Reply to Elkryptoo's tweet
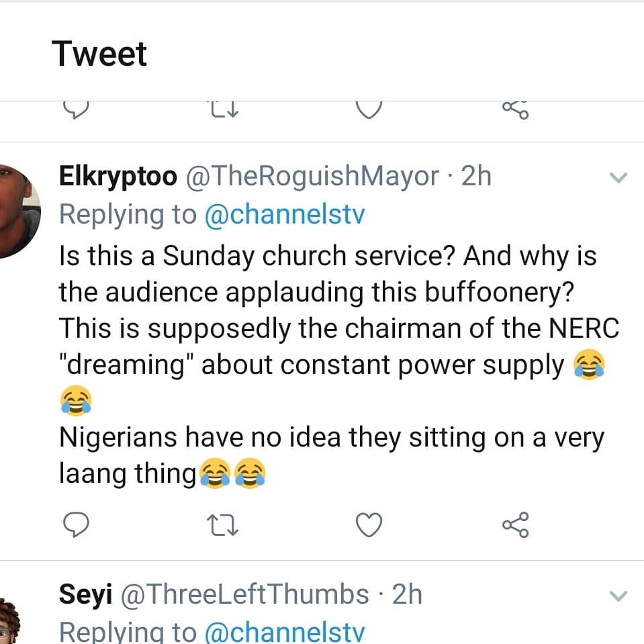Screen dimensions: 644x644 click(76, 524)
